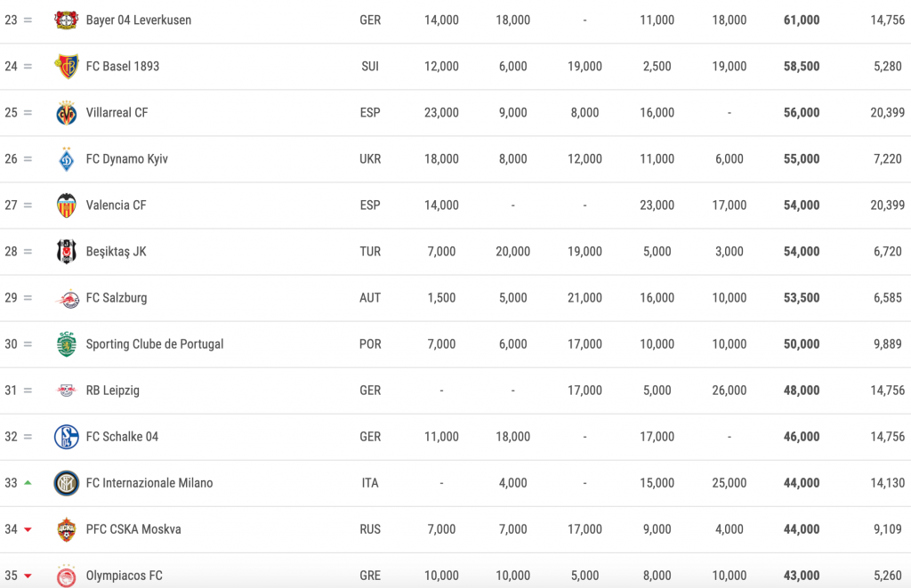Image resolution: width=911 pixels, height=588 pixels.
Task: Select the RB Leipzig logo icon
Action: coord(66,391)
